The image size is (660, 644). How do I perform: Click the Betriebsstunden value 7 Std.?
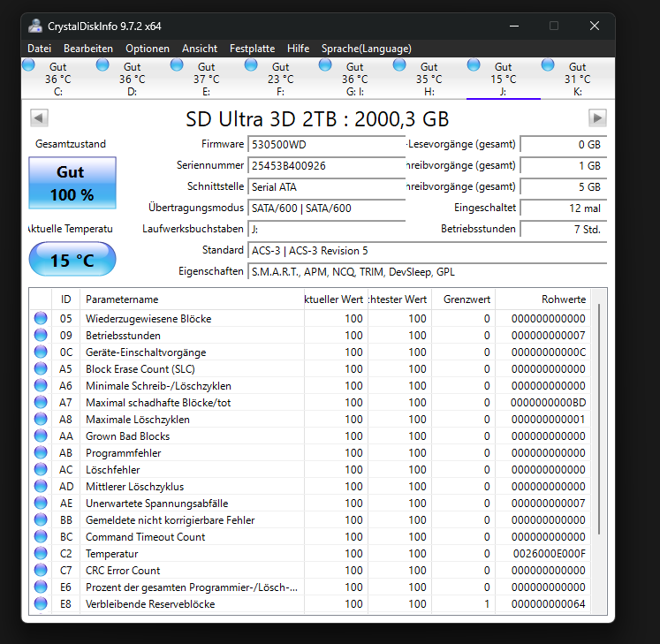[563, 229]
